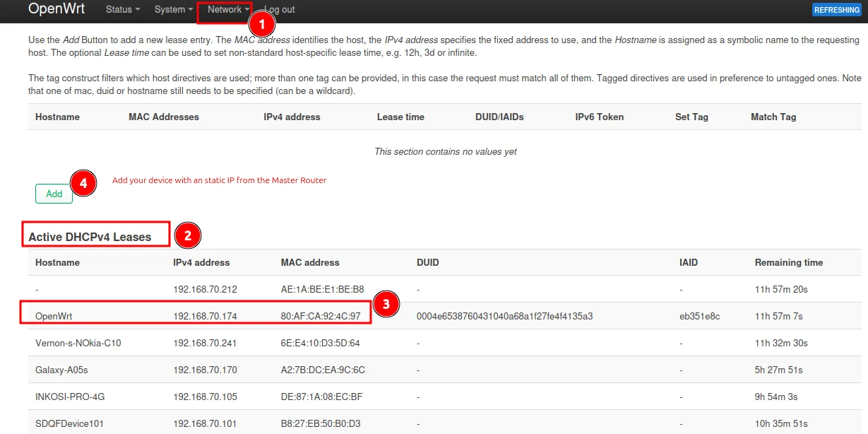The image size is (868, 434).
Task: Select the DUID value 0004e6538760431040a68a1f27fe4f4135a3
Action: click(504, 316)
